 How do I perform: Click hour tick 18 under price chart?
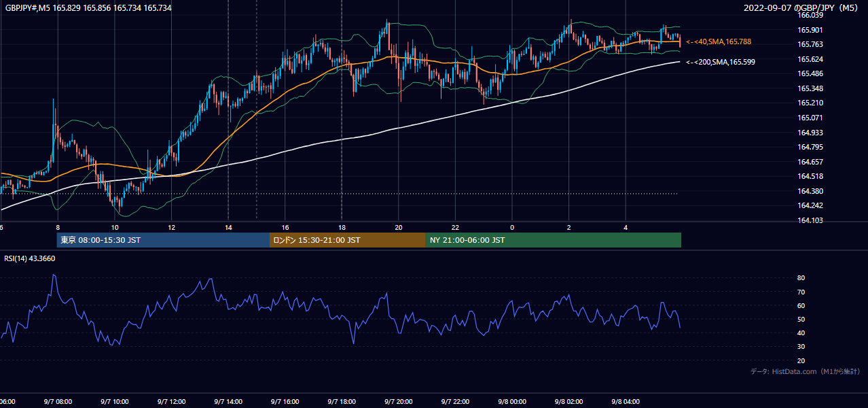click(342, 228)
